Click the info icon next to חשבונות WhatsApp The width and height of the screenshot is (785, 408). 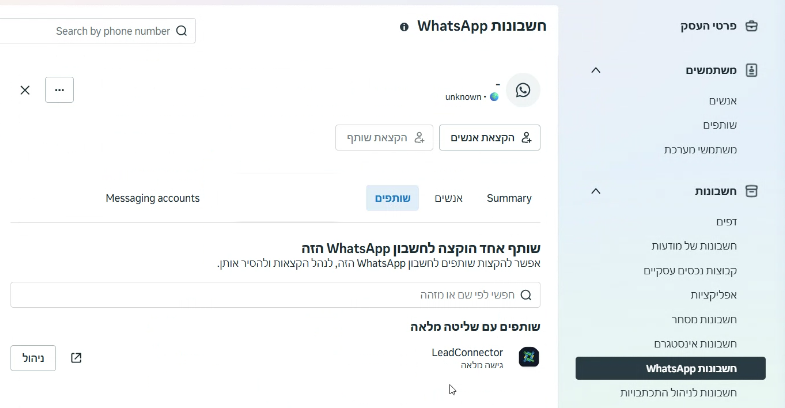(x=404, y=27)
